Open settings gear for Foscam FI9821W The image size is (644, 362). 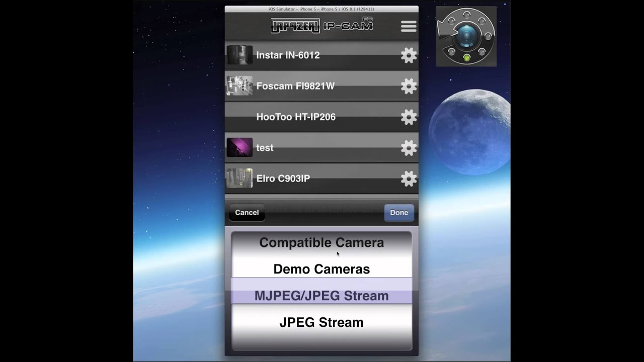point(409,86)
